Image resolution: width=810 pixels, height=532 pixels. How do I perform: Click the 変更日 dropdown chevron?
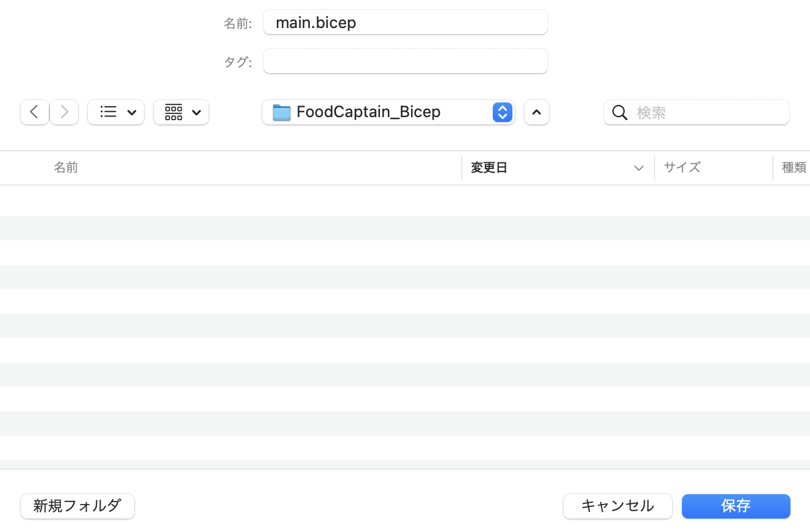(638, 168)
